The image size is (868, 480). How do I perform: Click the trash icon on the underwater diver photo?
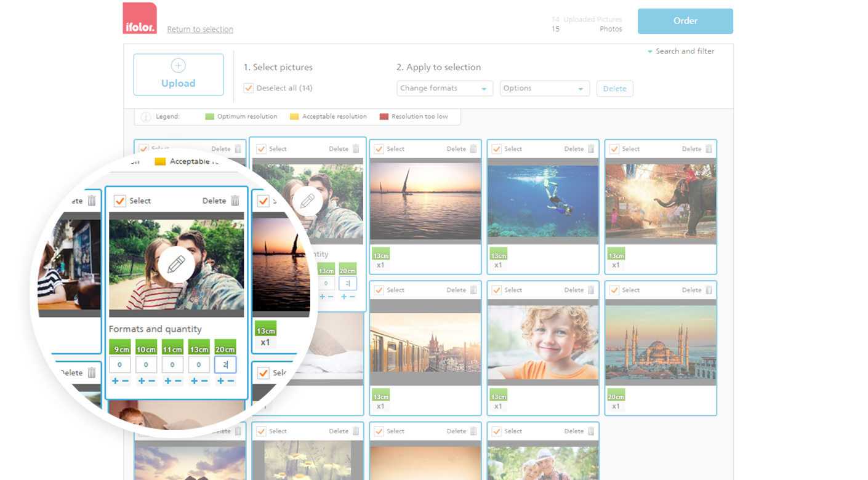[591, 149]
